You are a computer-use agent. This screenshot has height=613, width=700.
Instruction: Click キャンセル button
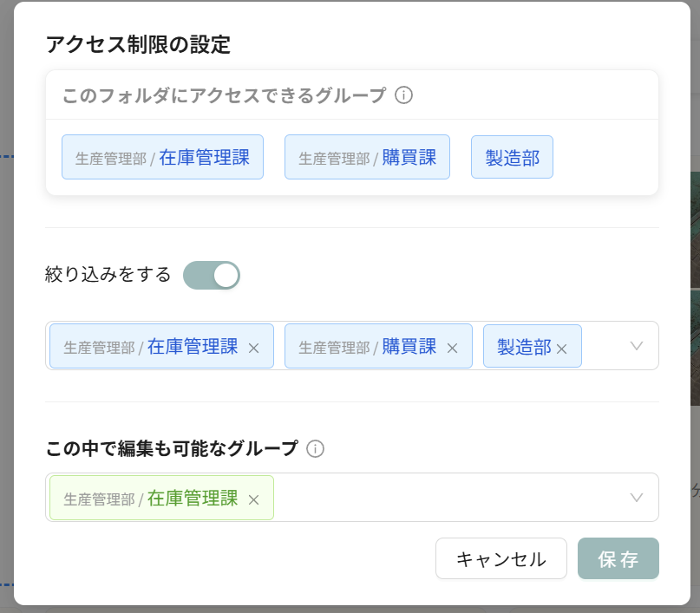[500, 558]
